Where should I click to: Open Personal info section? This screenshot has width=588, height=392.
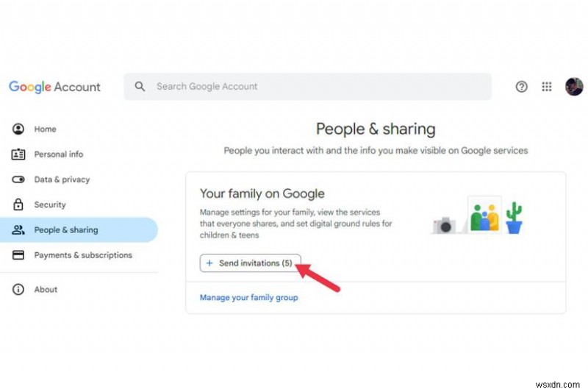(x=59, y=154)
